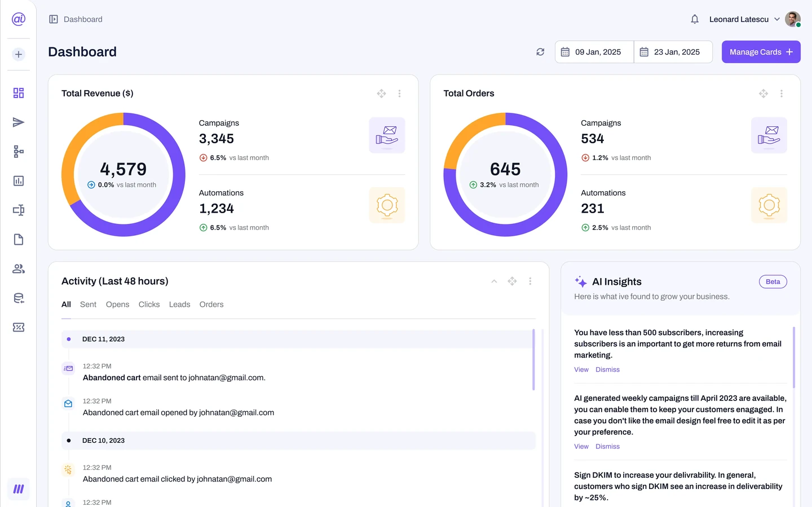The height and width of the screenshot is (507, 812).
Task: Click the striped logo at sidebar bottom
Action: [19, 489]
